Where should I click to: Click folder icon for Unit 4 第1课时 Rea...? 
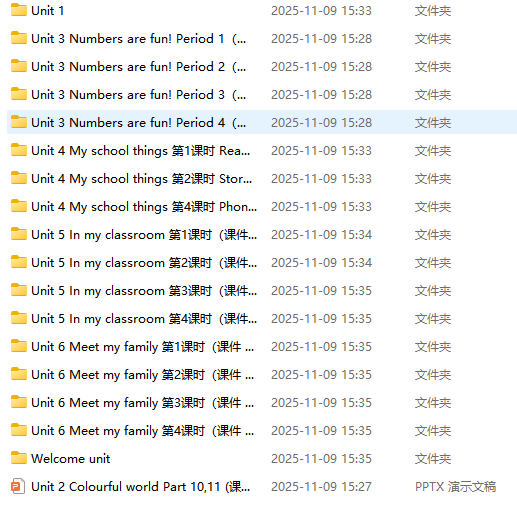click(19, 150)
